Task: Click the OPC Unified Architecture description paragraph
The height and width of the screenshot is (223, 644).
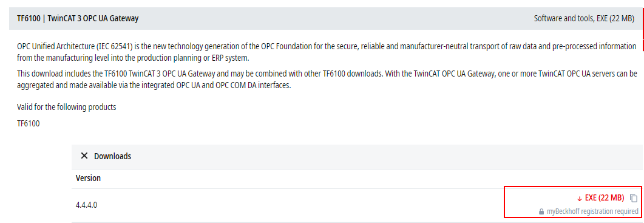Action: [x=327, y=52]
